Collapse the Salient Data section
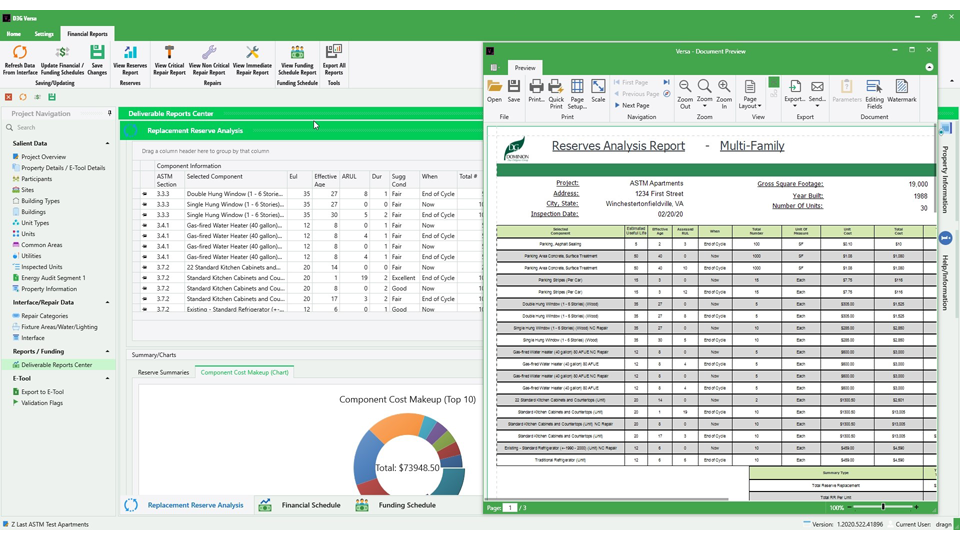960x540 pixels. (107, 144)
